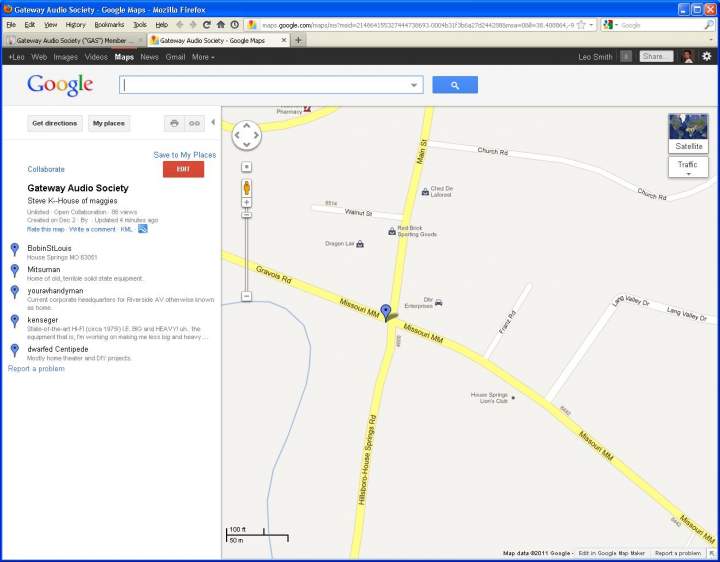Click Firefox back navigation arrow
This screenshot has height=562, width=720.
180,25
